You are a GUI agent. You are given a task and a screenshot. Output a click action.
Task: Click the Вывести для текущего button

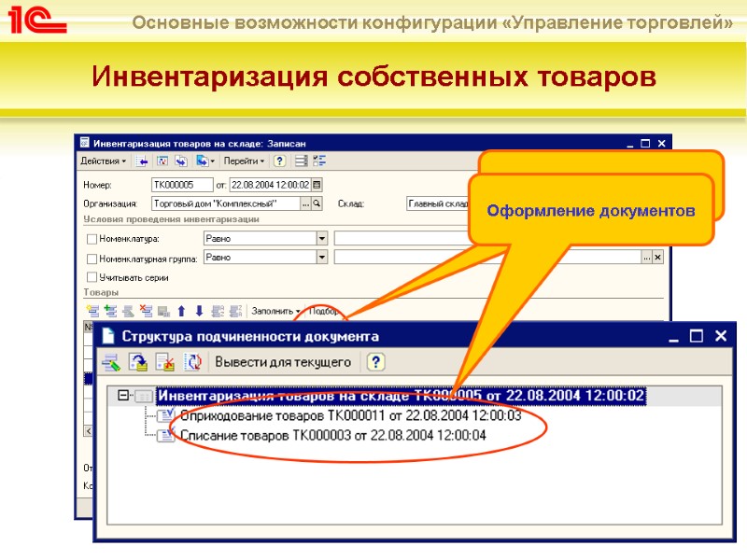283,360
